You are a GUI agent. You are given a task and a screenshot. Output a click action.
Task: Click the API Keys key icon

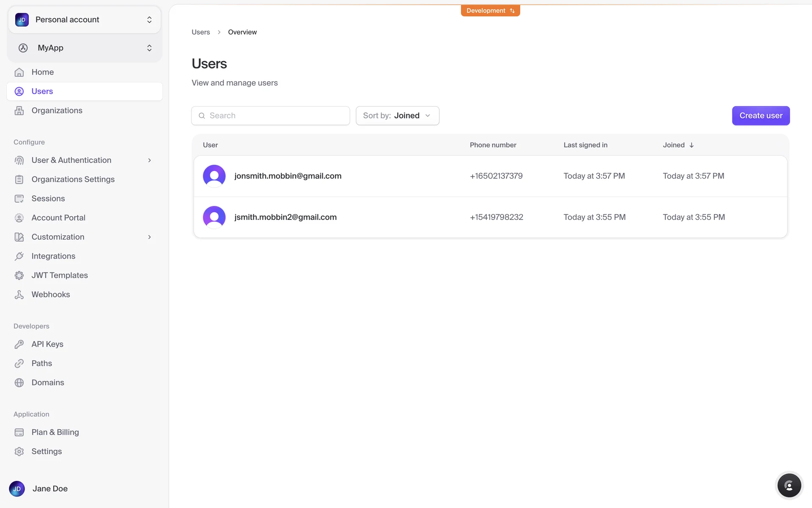[x=19, y=344]
